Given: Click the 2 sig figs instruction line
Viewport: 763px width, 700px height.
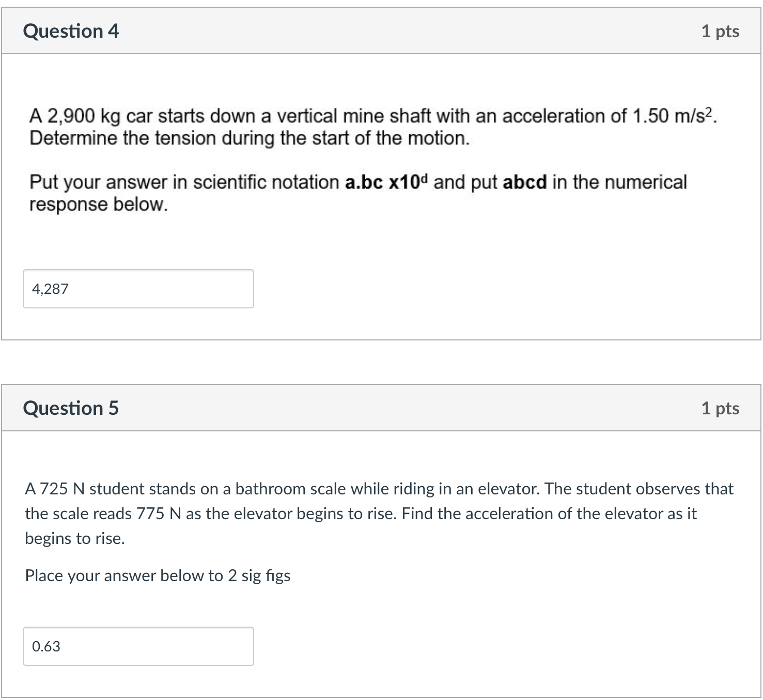Looking at the screenshot, I should [x=158, y=575].
